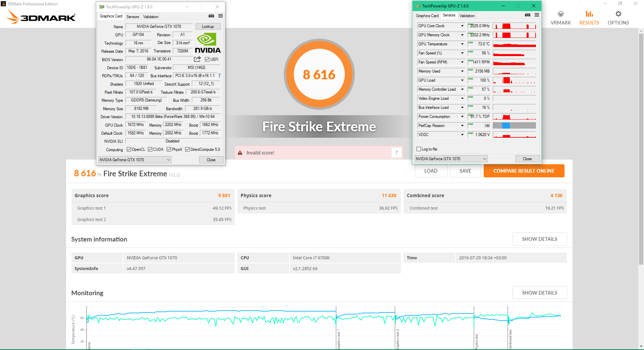This screenshot has width=644, height=350.
Task: Expand the Power Consumption sensor dropdown
Action: coord(462,117)
